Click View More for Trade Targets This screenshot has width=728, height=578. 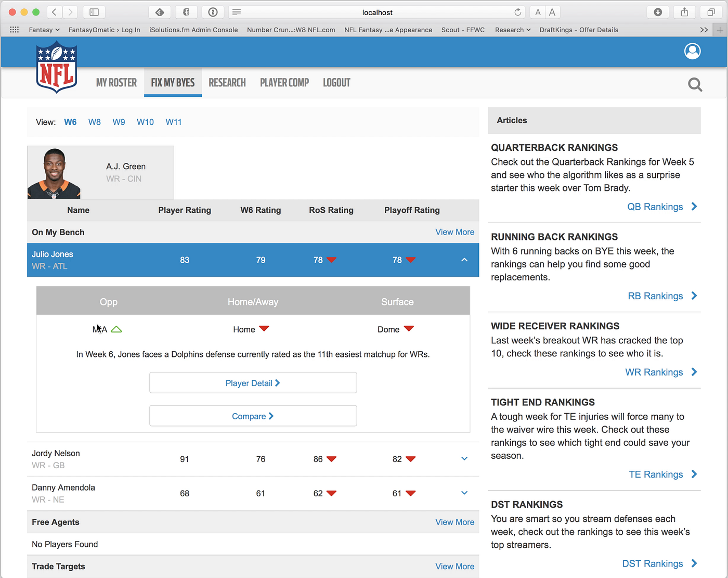tap(454, 567)
